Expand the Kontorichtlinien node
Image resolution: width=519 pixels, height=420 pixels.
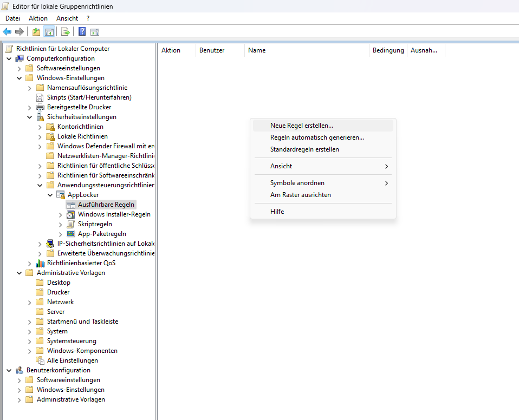40,127
